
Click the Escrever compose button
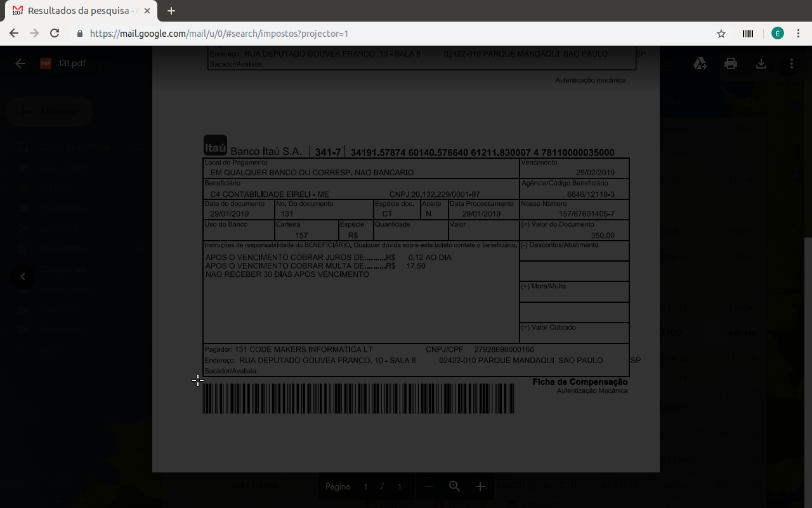pyautogui.click(x=49, y=111)
